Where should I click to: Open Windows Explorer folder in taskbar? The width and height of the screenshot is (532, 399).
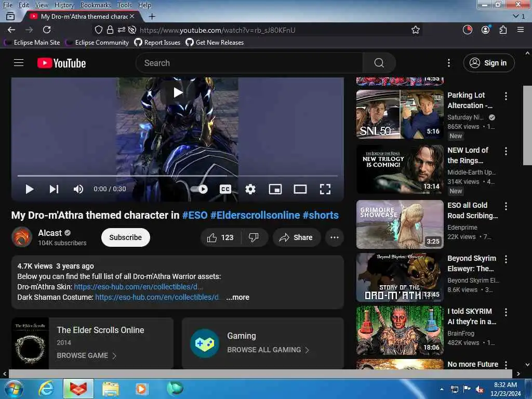point(111,389)
